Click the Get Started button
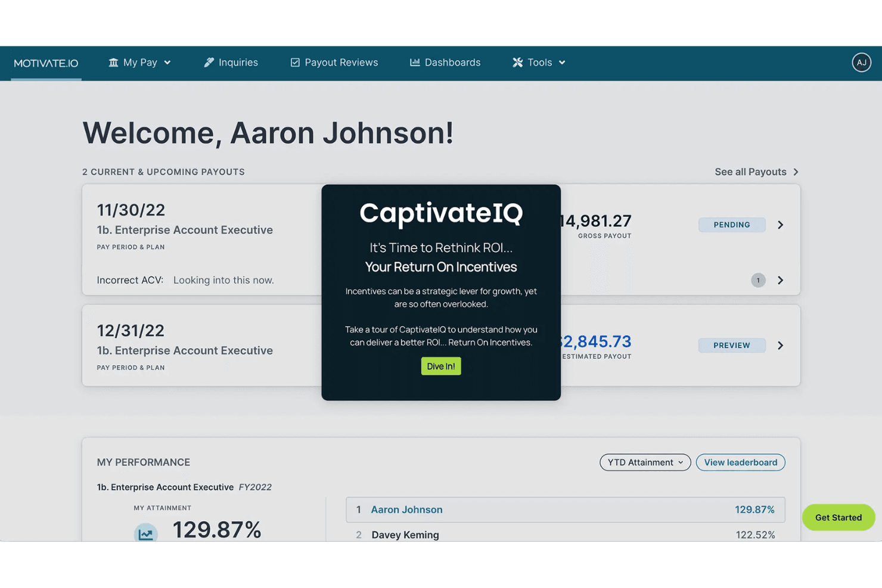The height and width of the screenshot is (588, 882). pos(838,517)
